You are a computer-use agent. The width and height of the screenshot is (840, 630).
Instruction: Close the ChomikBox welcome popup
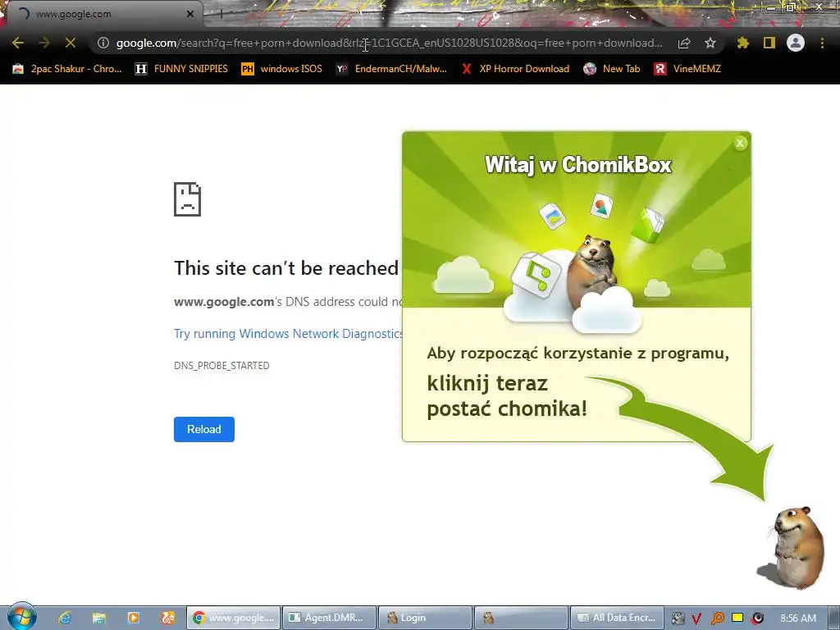coord(740,143)
